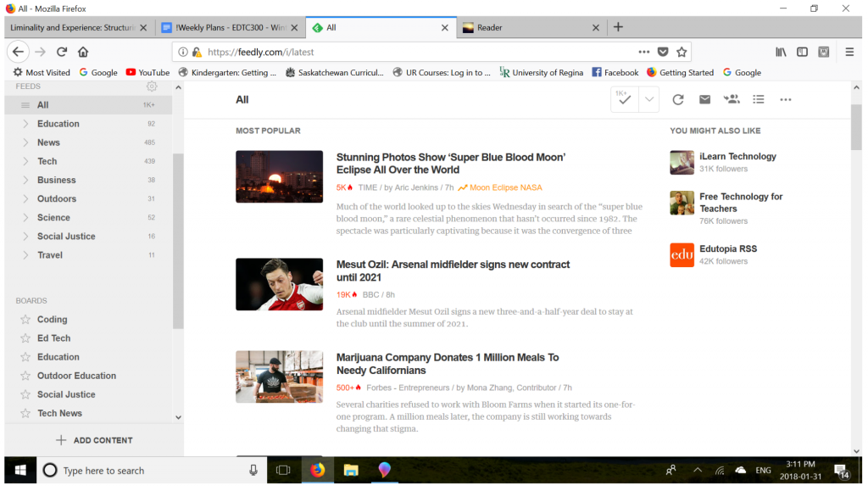868x491 pixels.
Task: Save page to Pocket
Action: click(663, 52)
